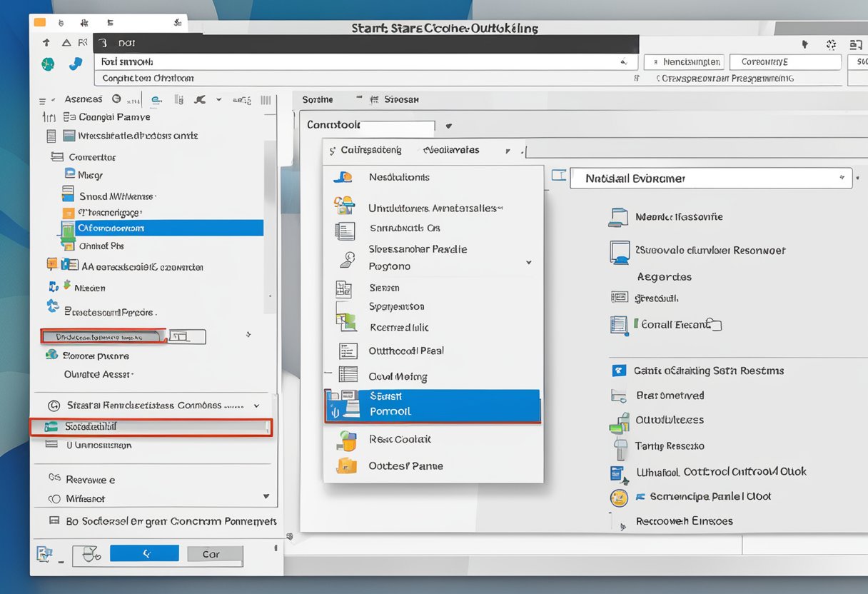Click the orange folder icon beside Ootbesl Pame
This screenshot has height=594, width=868.
pos(346,466)
